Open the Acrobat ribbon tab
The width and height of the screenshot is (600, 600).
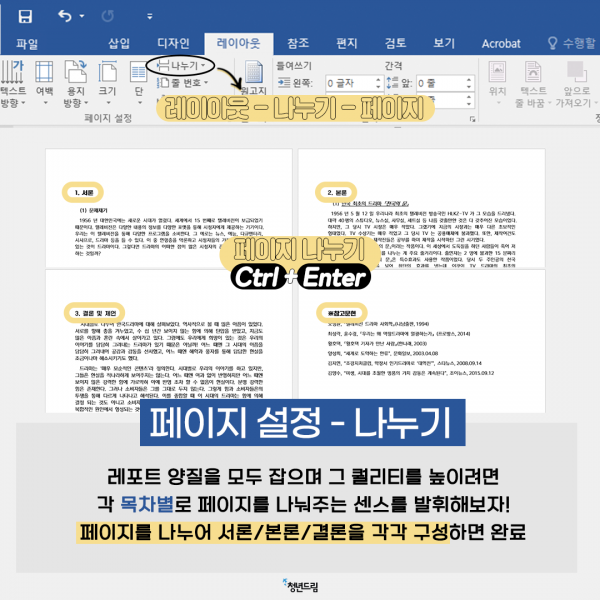pyautogui.click(x=501, y=44)
